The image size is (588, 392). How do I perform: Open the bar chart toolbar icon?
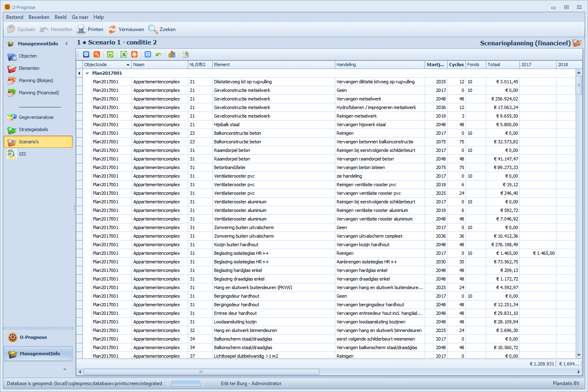pyautogui.click(x=172, y=54)
